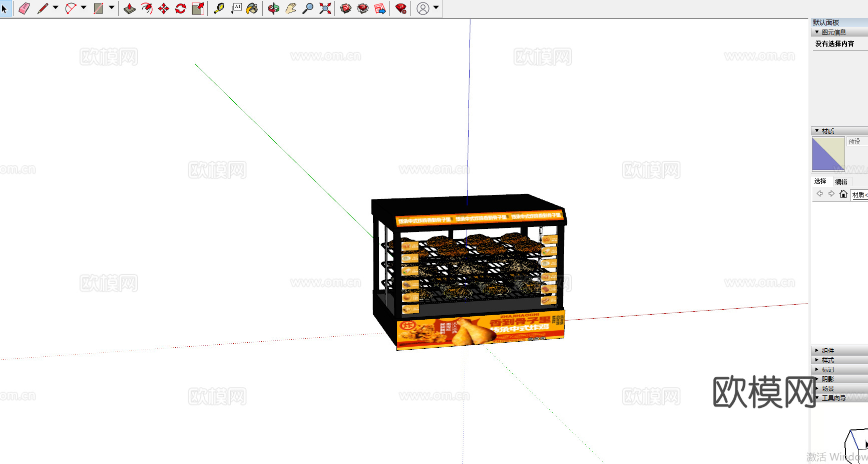
Task: Select the Offset tool
Action: click(147, 9)
